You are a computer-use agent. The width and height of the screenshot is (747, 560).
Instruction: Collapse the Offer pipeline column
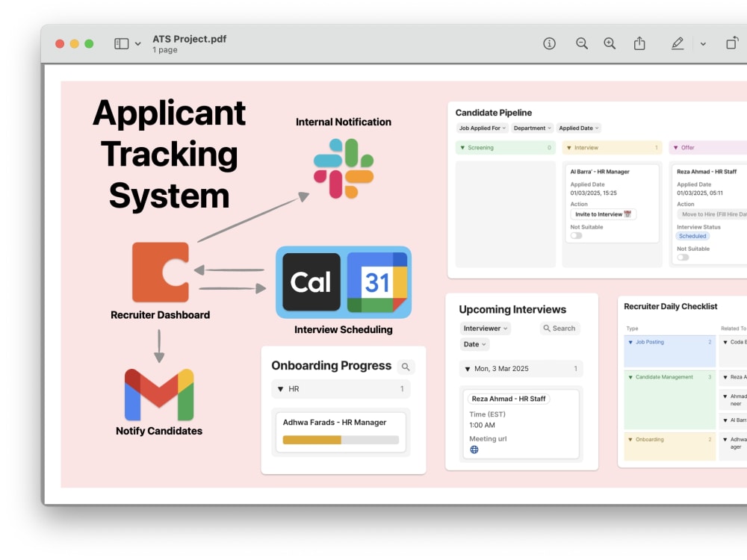click(675, 148)
